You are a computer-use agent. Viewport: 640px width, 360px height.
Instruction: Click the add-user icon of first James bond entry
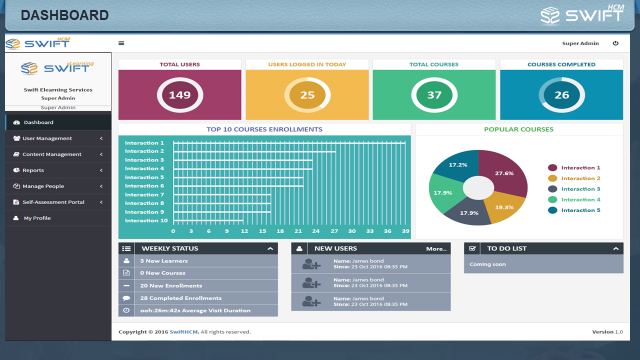(311, 264)
